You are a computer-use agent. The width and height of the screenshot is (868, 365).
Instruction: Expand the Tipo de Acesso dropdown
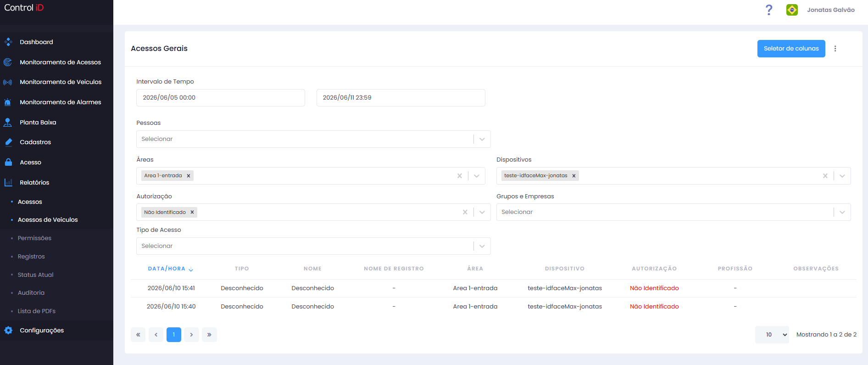482,246
